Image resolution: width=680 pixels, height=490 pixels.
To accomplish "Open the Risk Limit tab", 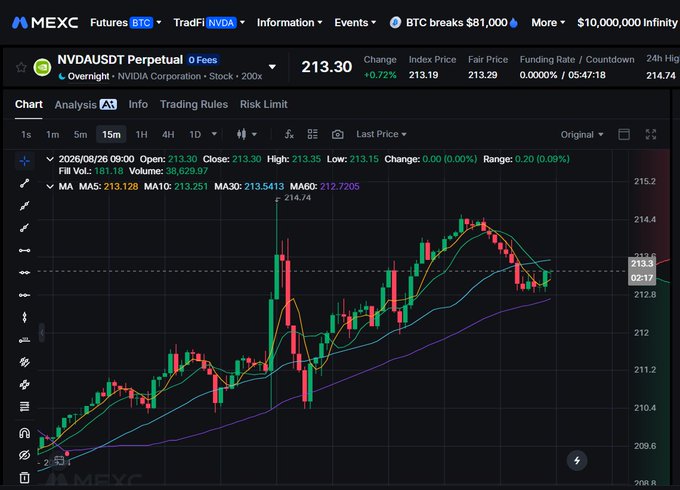I will (x=264, y=105).
